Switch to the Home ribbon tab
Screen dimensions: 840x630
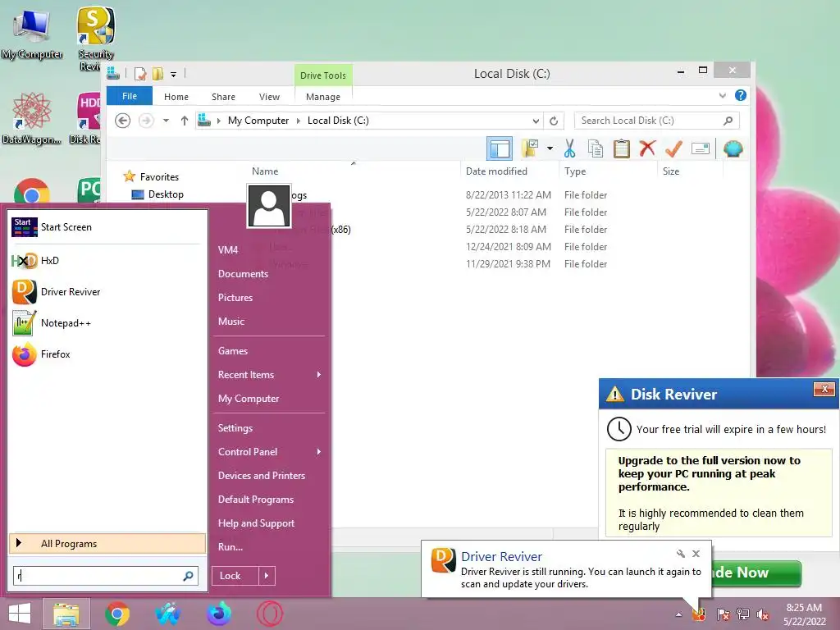click(176, 97)
